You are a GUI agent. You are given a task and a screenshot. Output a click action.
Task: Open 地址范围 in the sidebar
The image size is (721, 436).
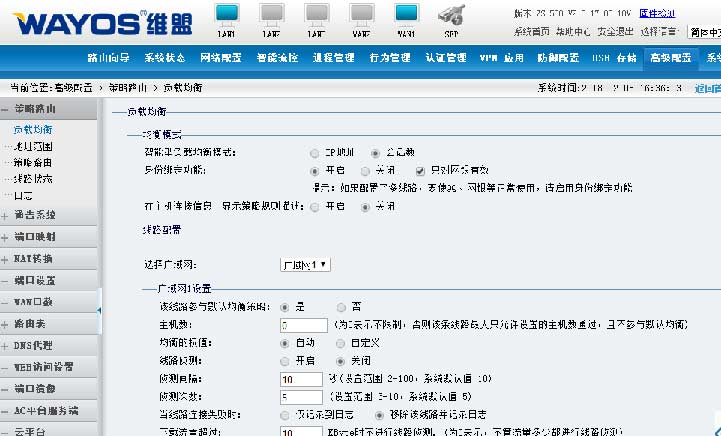(x=33, y=146)
